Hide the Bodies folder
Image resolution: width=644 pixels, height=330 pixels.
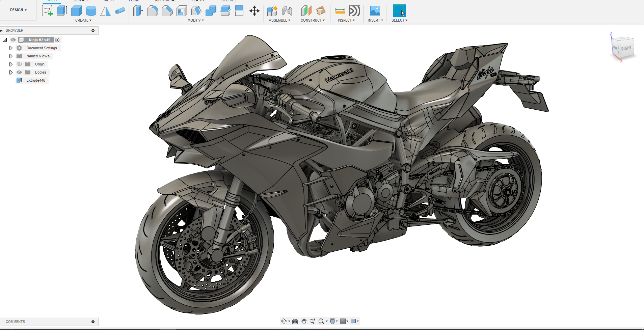tap(19, 72)
